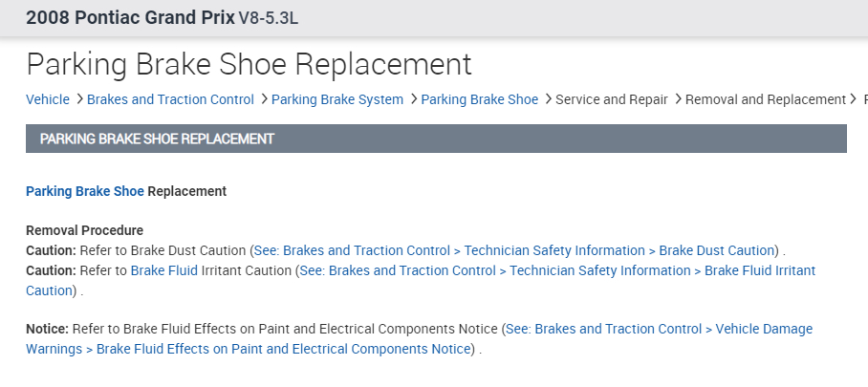Click chevron before Service and Repair
Screen dimensions: 868x387
click(x=547, y=99)
